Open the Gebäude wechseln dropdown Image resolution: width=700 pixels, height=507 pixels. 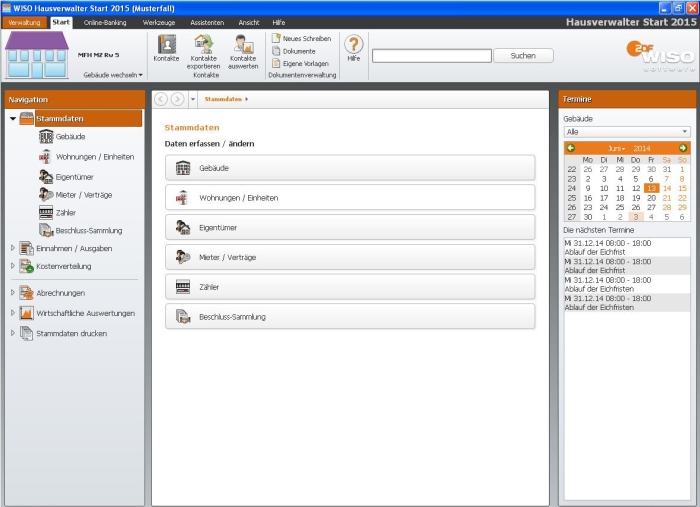point(113,75)
